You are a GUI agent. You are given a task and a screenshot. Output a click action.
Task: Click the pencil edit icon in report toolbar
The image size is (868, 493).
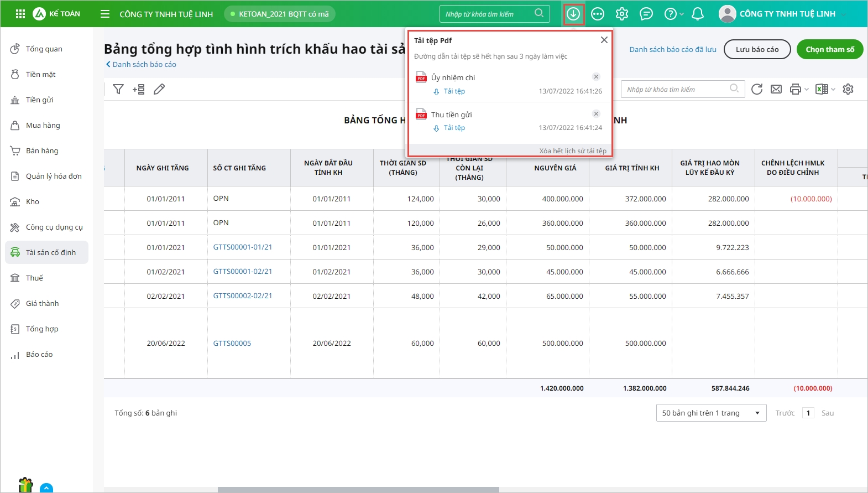(159, 89)
